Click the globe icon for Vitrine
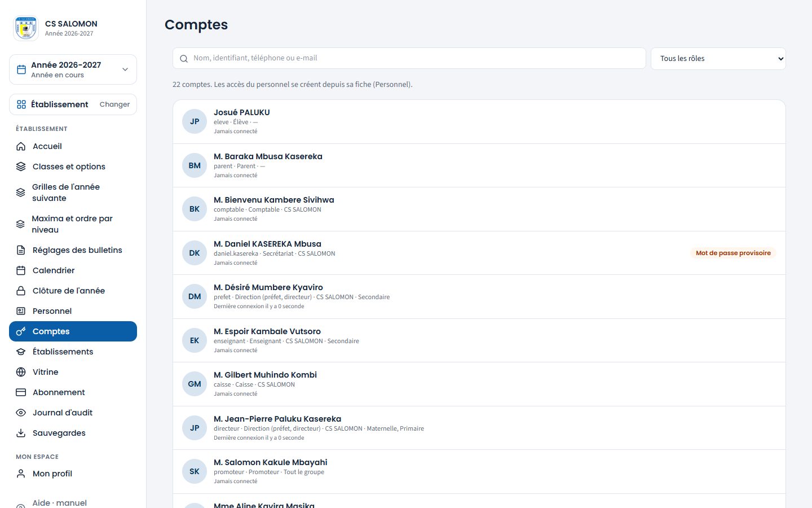Image resolution: width=812 pixels, height=508 pixels. pyautogui.click(x=21, y=372)
